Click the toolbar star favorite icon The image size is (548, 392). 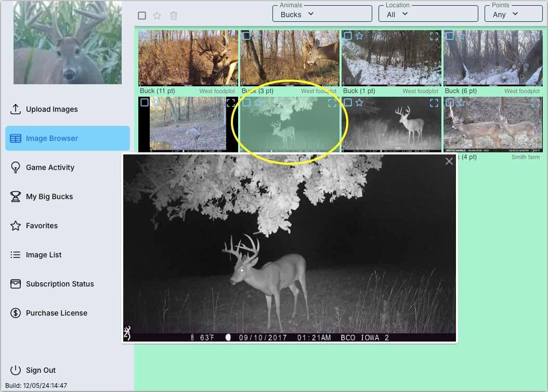tap(157, 16)
